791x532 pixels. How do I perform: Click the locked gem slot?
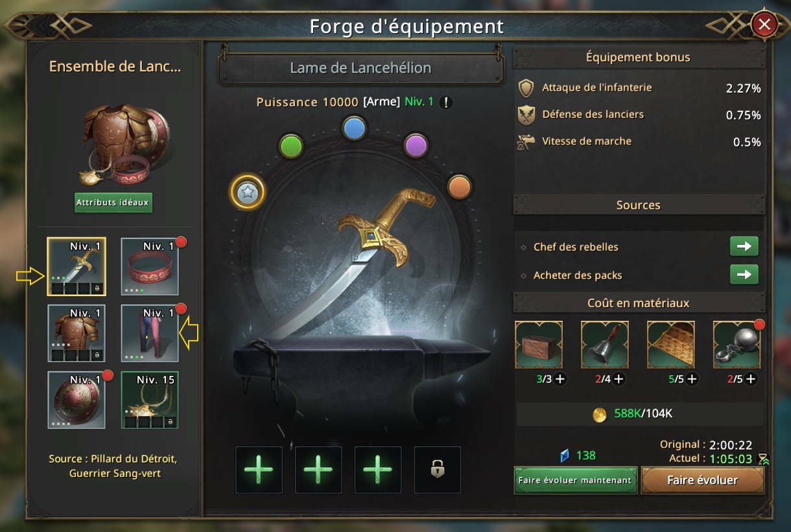pos(438,470)
